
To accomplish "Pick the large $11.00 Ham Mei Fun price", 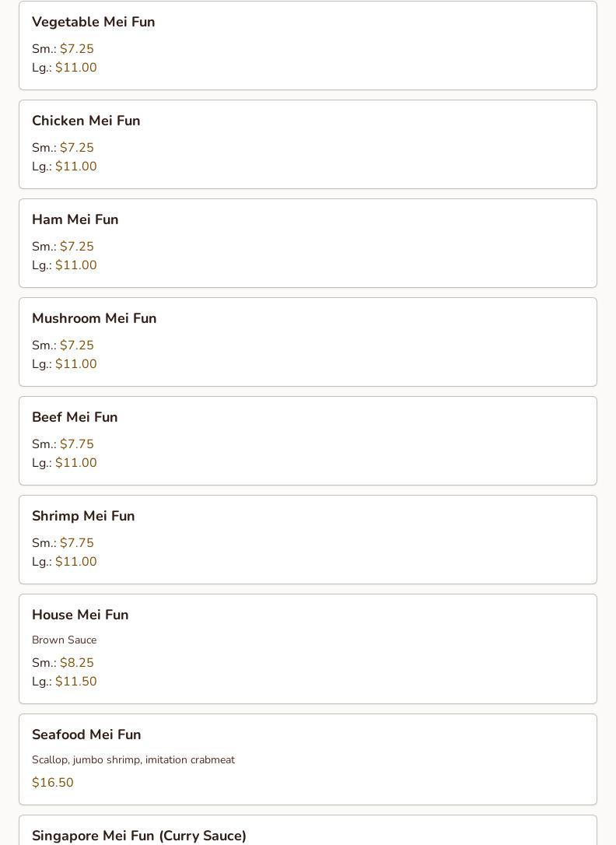I will (x=76, y=265).
